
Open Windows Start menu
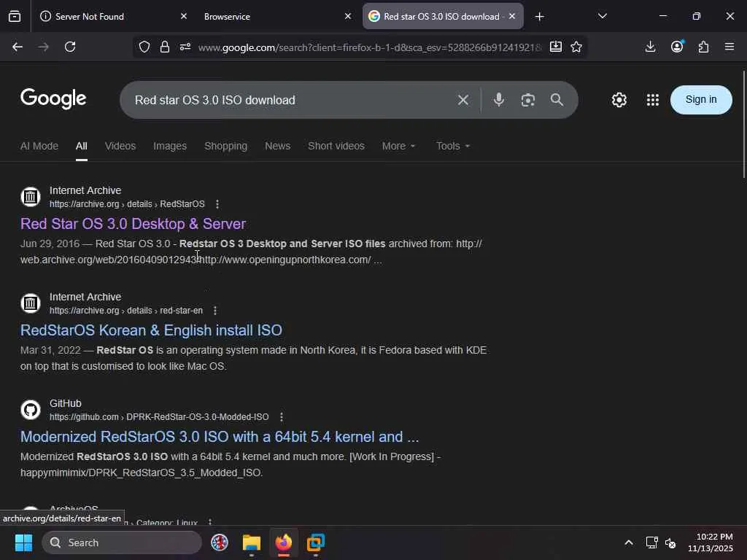(x=23, y=542)
